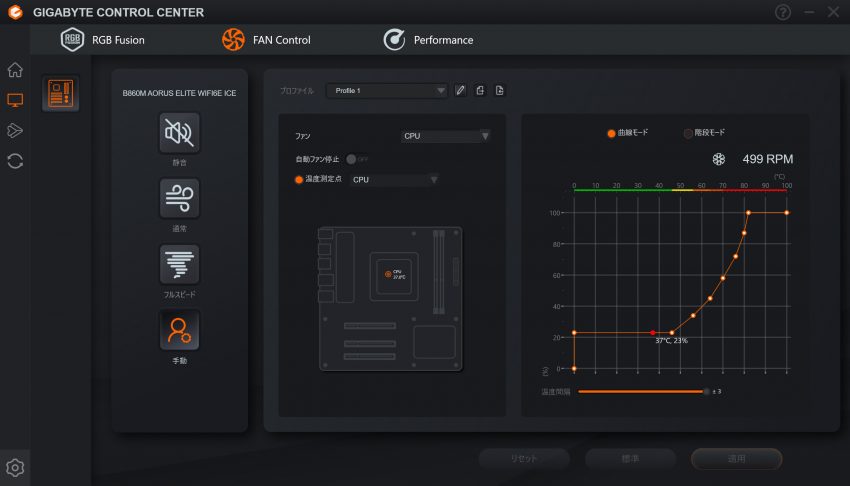
Task: Click the Apply (適用) button
Action: 736,458
